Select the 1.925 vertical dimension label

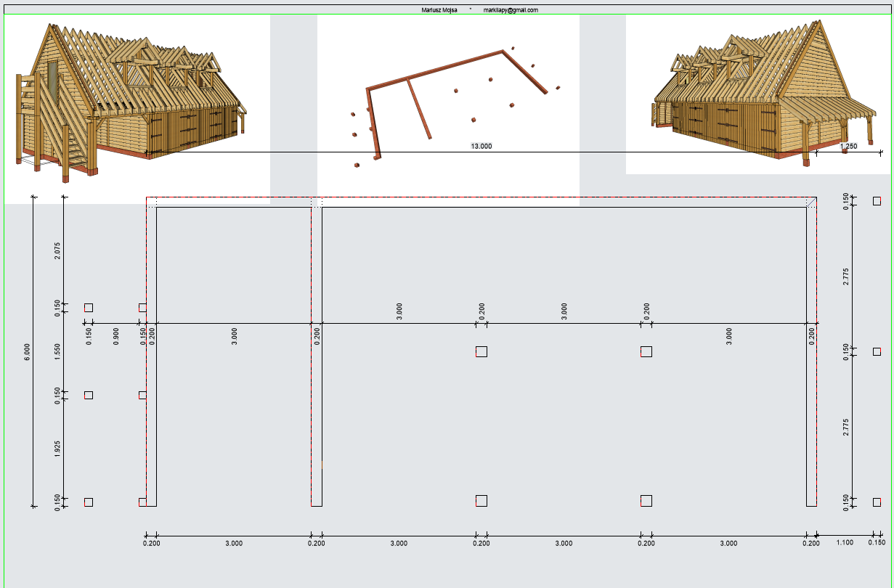coord(58,449)
